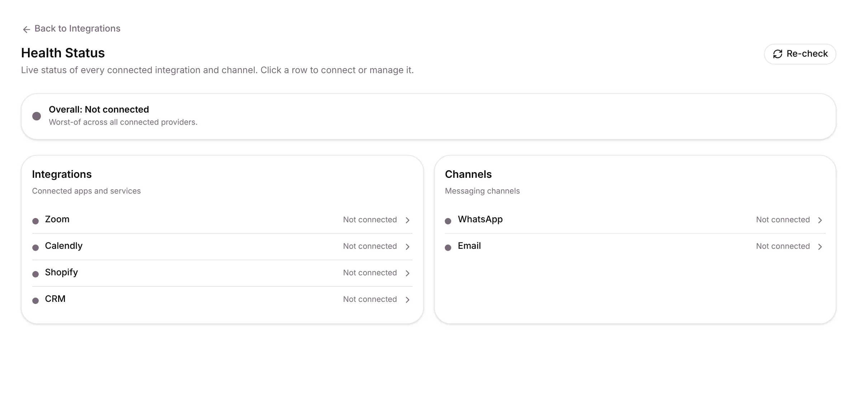Click Email's Not connected status text
The width and height of the screenshot is (868, 413).
[783, 246]
